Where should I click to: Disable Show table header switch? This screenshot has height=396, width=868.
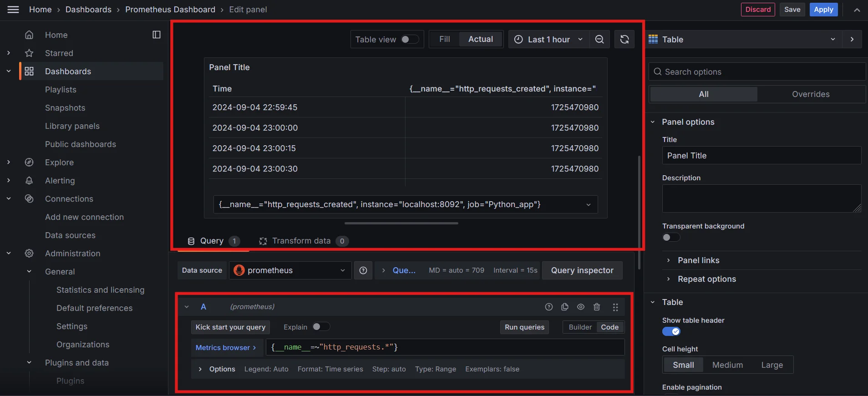(671, 331)
